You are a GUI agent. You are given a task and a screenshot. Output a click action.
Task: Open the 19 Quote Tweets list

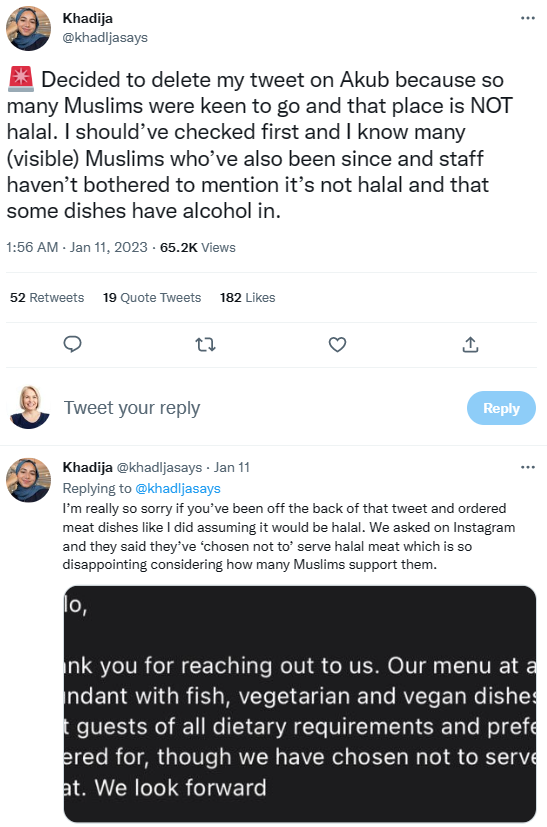(152, 297)
